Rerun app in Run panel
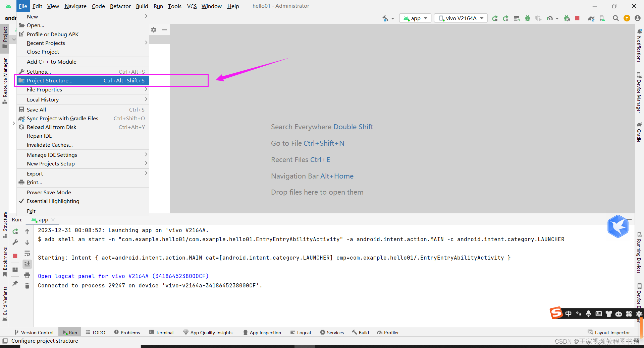644x348 pixels. [15, 231]
